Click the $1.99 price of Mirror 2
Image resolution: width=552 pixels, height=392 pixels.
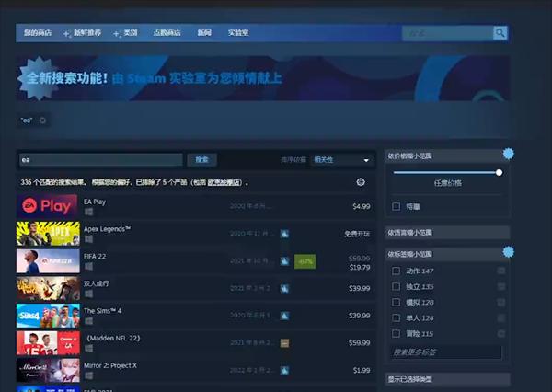tap(362, 370)
